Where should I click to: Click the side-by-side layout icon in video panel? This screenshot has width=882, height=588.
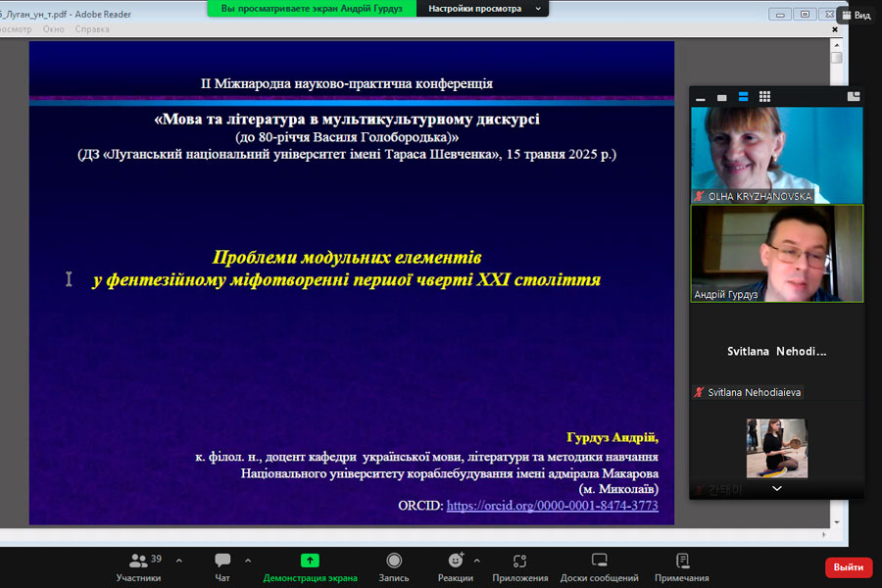(854, 97)
